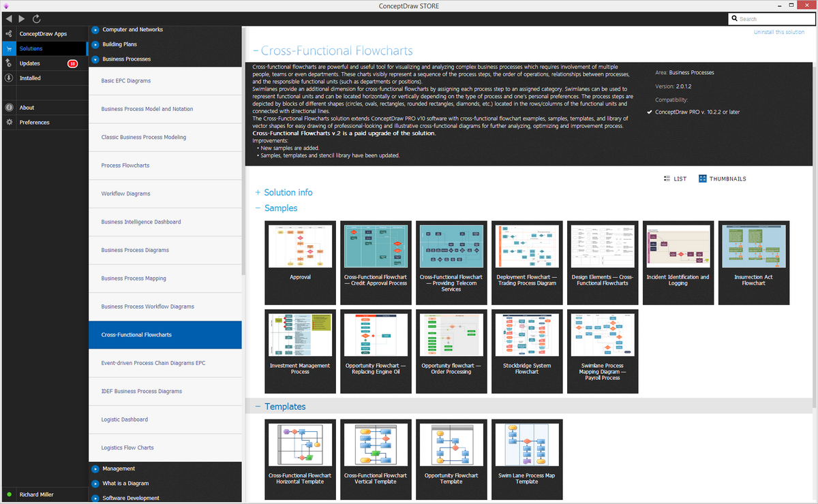The width and height of the screenshot is (818, 504).
Task: Open Design Elements Cross-Functional Flowcharts sample
Action: point(603,263)
